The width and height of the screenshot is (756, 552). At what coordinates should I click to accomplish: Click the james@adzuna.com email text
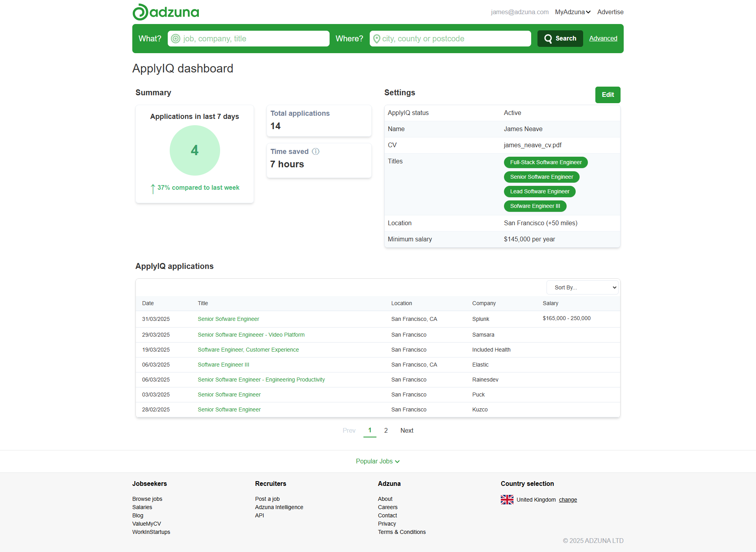(x=520, y=12)
